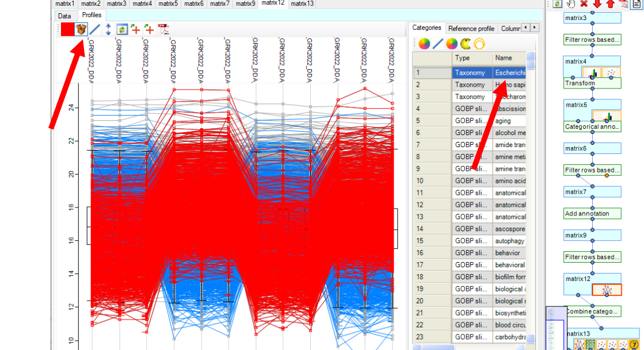Image resolution: width=644 pixels, height=350 pixels.
Task: Click the green refresh icon in workflow toolbar
Action: click(x=557, y=3)
